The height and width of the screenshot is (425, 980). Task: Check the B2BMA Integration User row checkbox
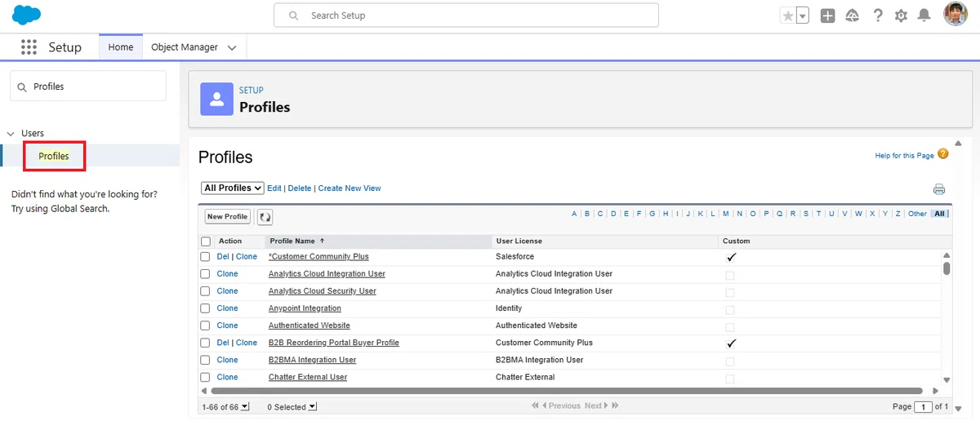pos(206,360)
